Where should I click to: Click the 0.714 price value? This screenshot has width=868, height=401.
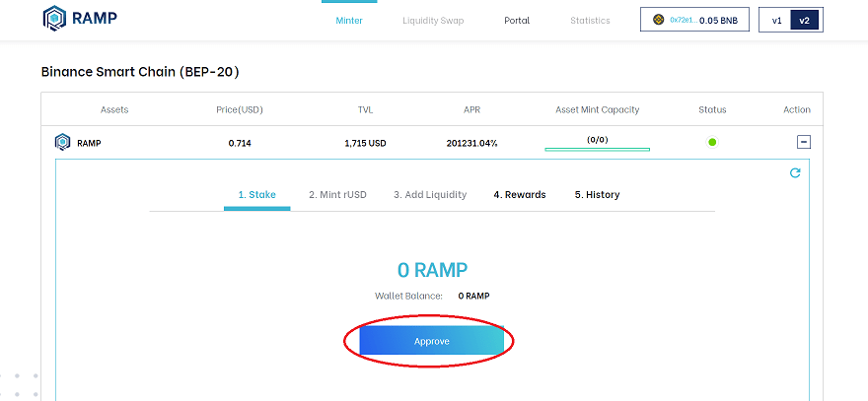click(240, 143)
